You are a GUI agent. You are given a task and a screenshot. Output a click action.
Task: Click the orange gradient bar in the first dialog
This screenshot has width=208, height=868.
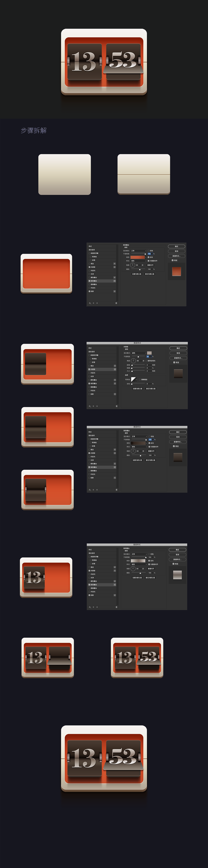[x=137, y=257]
